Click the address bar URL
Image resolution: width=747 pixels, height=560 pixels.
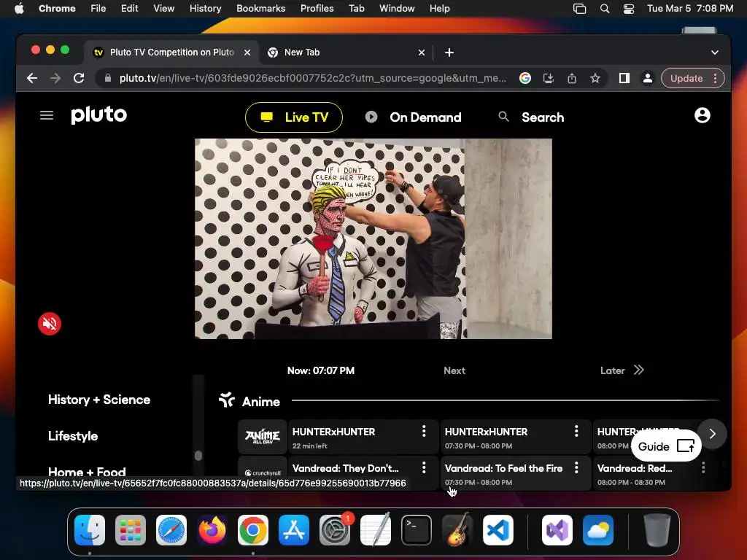point(312,78)
